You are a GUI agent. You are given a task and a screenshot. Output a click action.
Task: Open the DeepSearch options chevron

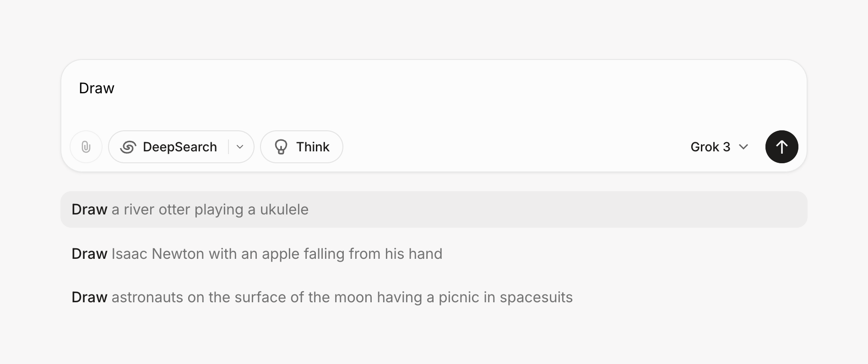239,147
